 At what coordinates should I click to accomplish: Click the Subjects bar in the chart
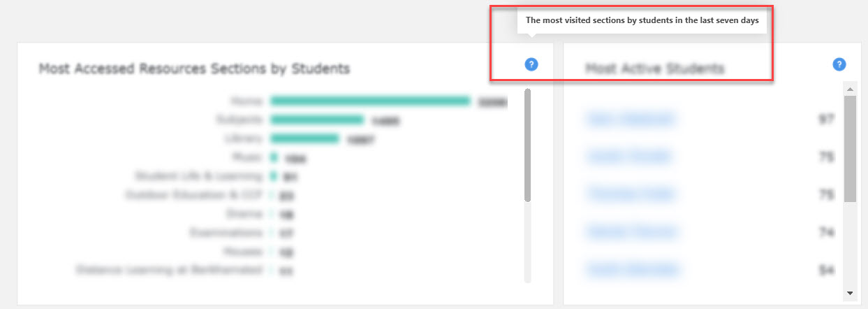[317, 120]
